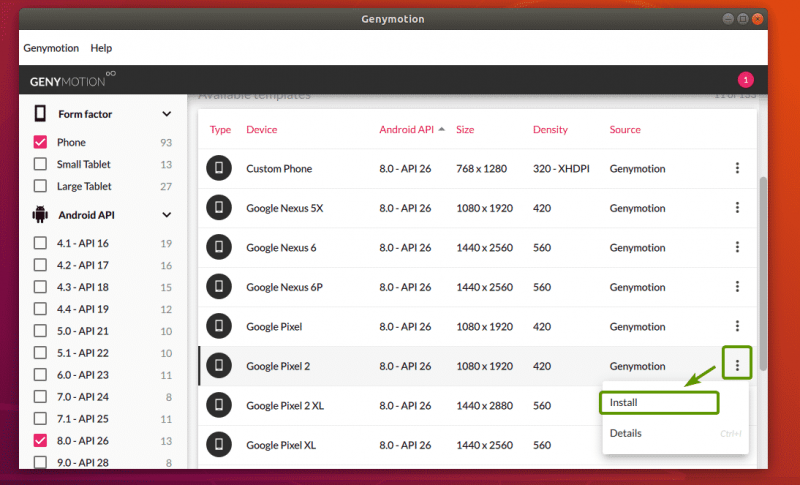
Task: Click the Google Nexus 6P device name
Action: [x=284, y=287]
